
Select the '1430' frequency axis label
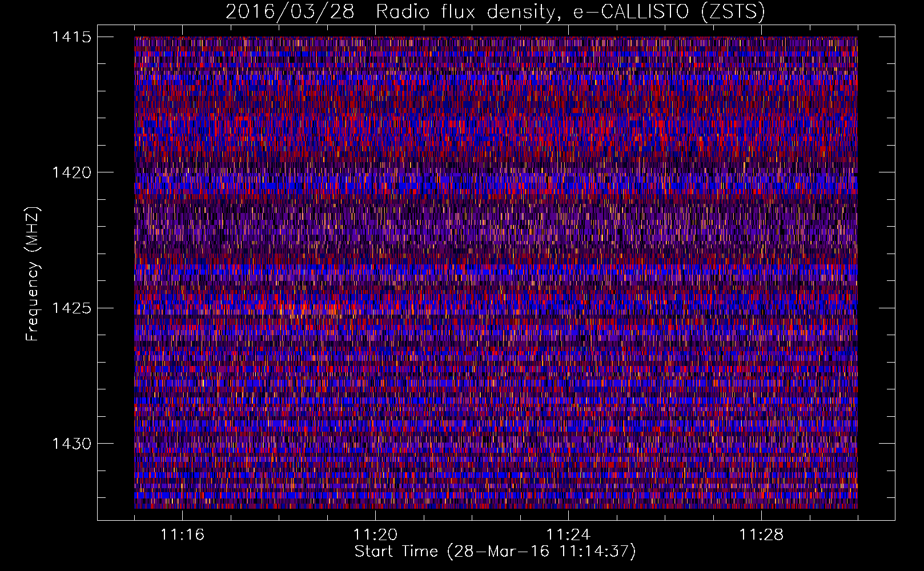click(71, 444)
